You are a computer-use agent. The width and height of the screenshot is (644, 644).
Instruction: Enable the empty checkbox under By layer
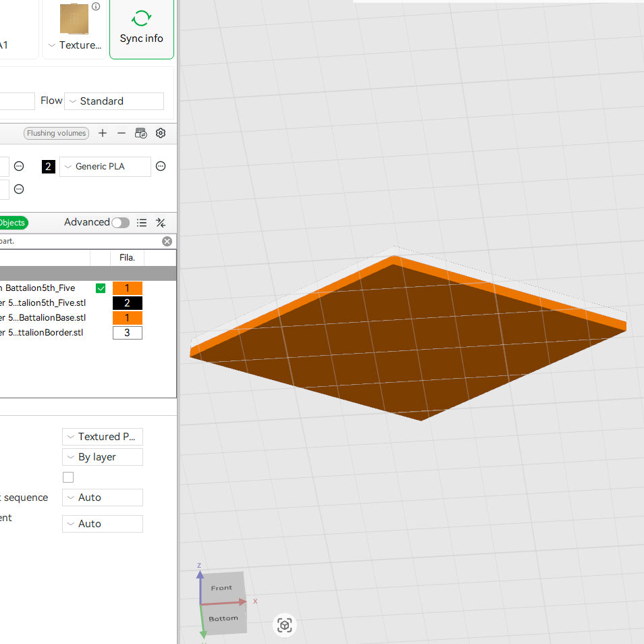(68, 477)
